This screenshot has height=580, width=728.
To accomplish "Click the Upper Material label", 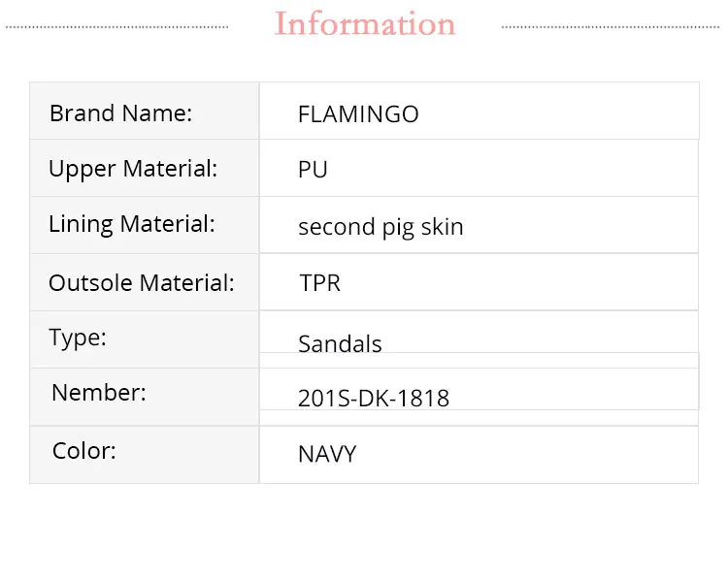I will tap(133, 169).
